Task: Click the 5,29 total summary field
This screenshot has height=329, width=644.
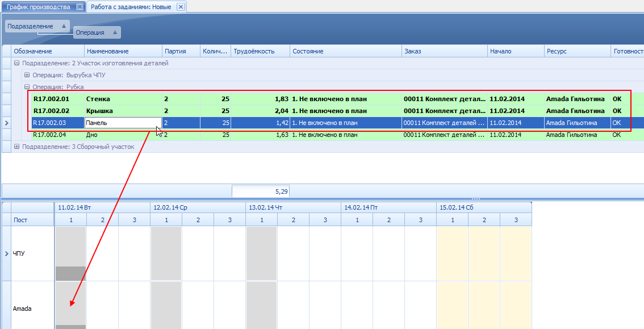Action: click(261, 191)
